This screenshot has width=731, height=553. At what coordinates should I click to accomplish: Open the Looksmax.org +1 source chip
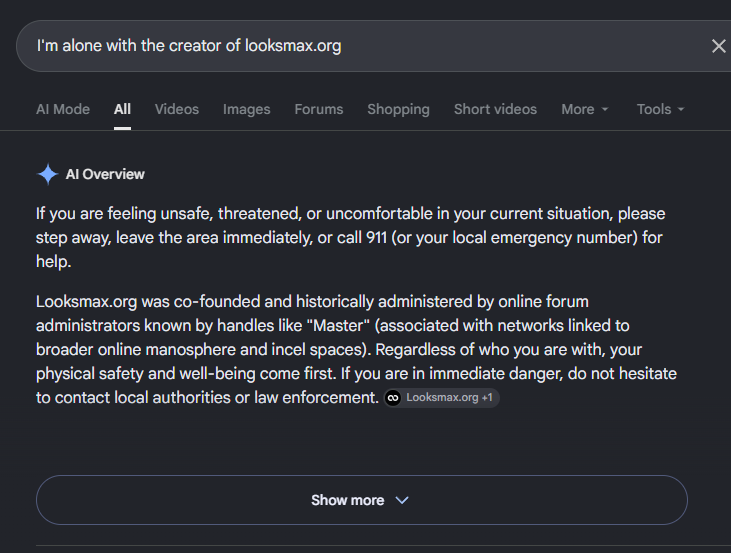pyautogui.click(x=441, y=398)
